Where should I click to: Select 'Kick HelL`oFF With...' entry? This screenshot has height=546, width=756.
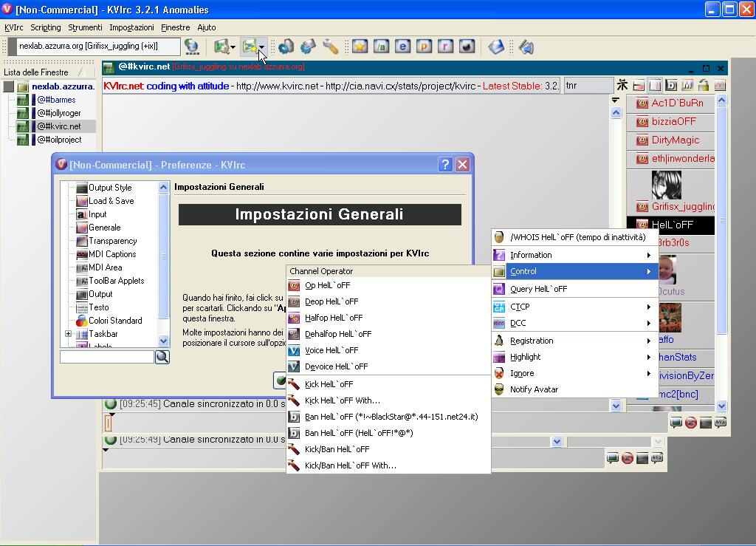(x=388, y=400)
